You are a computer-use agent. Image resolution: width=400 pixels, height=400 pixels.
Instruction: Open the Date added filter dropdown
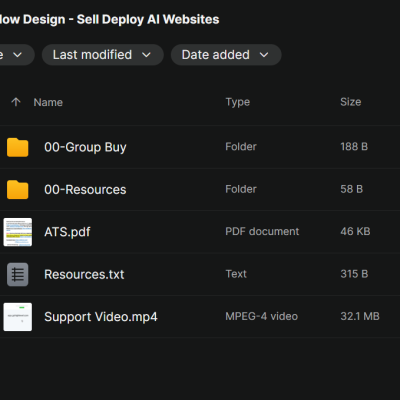pyautogui.click(x=226, y=55)
